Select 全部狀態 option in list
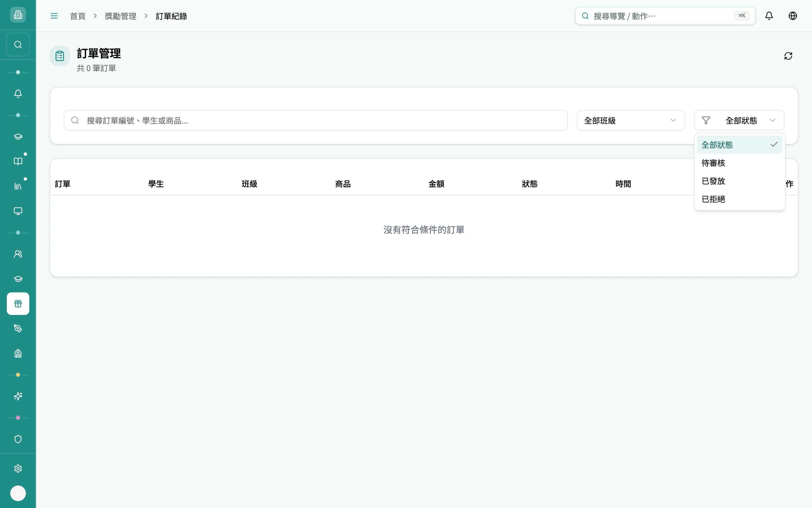 (x=740, y=145)
